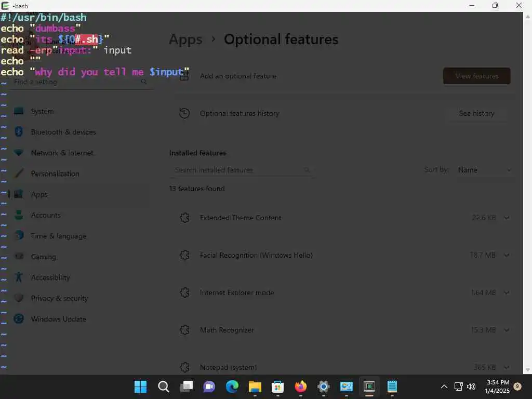The height and width of the screenshot is (399, 532).
Task: Click the See history button
Action: (476, 113)
